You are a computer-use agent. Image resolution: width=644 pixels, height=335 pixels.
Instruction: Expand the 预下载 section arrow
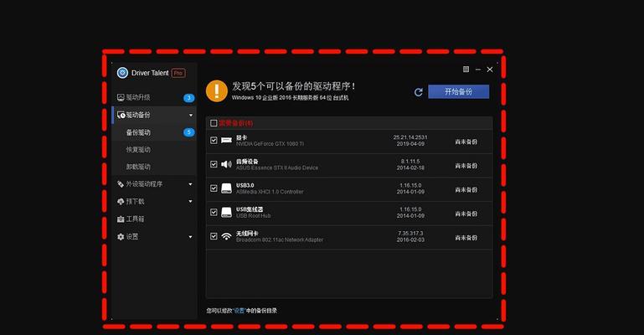[191, 202]
